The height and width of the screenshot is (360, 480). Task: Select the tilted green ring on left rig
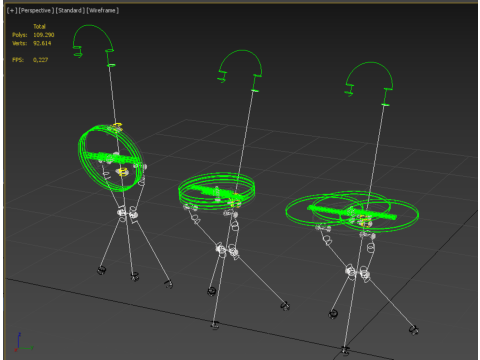click(110, 158)
